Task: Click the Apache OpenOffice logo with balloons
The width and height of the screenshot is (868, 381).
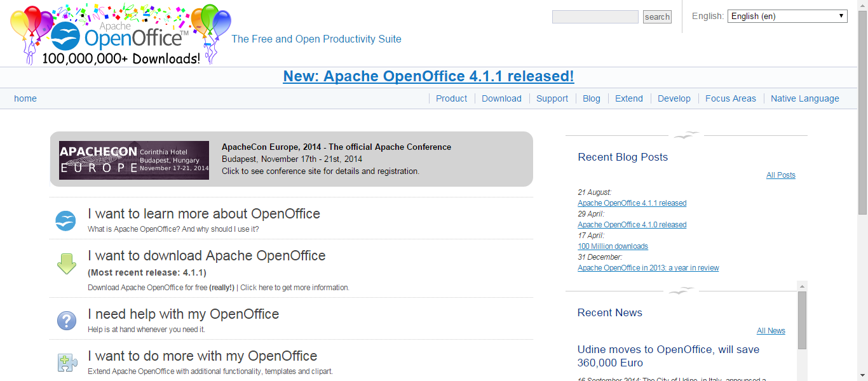Action: tap(121, 34)
